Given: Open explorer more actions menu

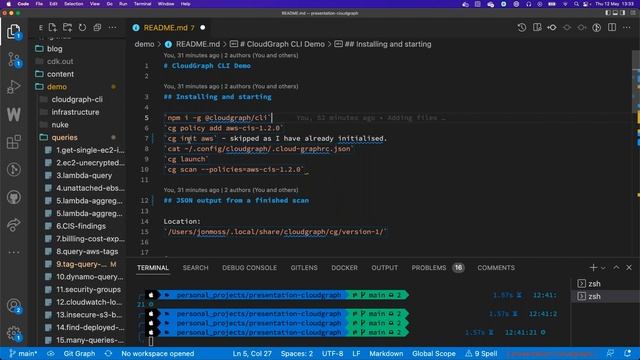Looking at the screenshot, I should 112,27.
